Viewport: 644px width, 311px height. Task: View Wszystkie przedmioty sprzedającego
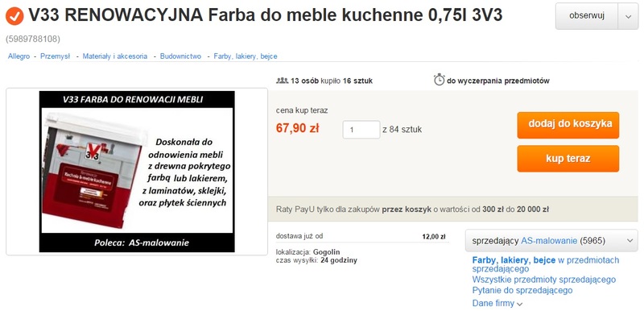544,280
